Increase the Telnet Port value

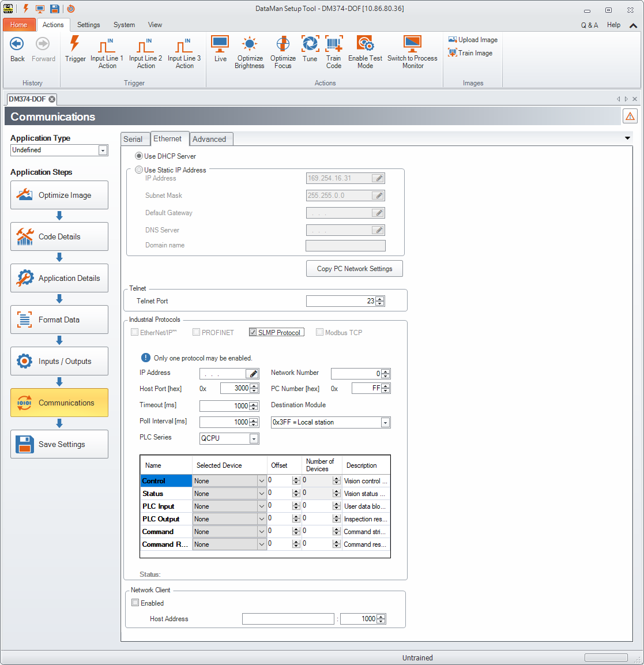click(x=380, y=299)
